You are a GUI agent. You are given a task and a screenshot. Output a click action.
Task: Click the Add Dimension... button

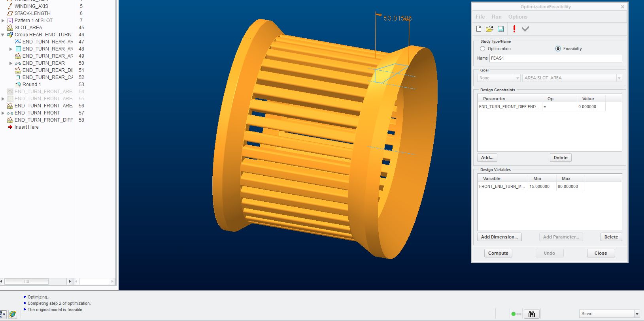click(x=499, y=237)
